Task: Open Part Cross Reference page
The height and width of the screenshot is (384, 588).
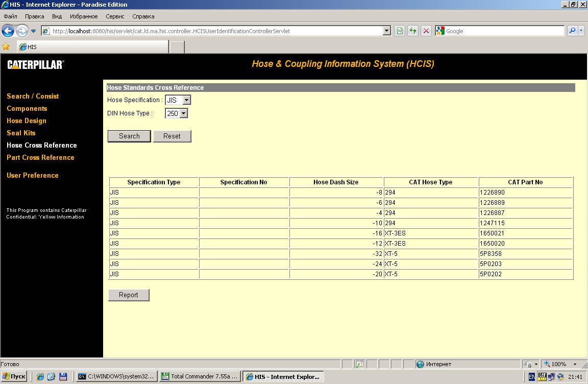Action: 40,157
